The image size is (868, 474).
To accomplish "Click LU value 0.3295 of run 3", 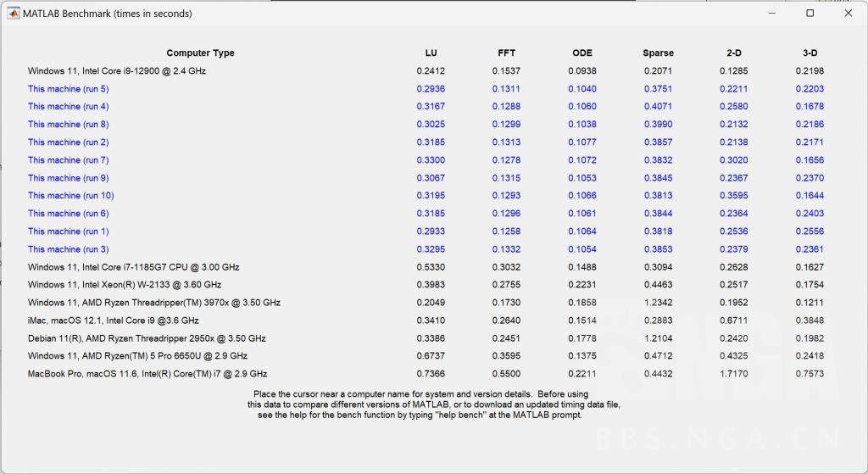I will (x=431, y=249).
